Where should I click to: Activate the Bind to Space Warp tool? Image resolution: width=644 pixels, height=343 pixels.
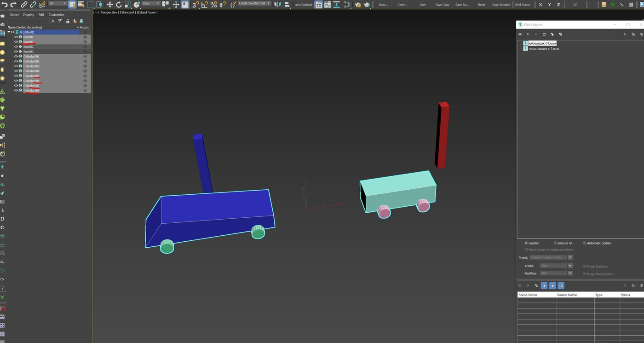point(42,4)
